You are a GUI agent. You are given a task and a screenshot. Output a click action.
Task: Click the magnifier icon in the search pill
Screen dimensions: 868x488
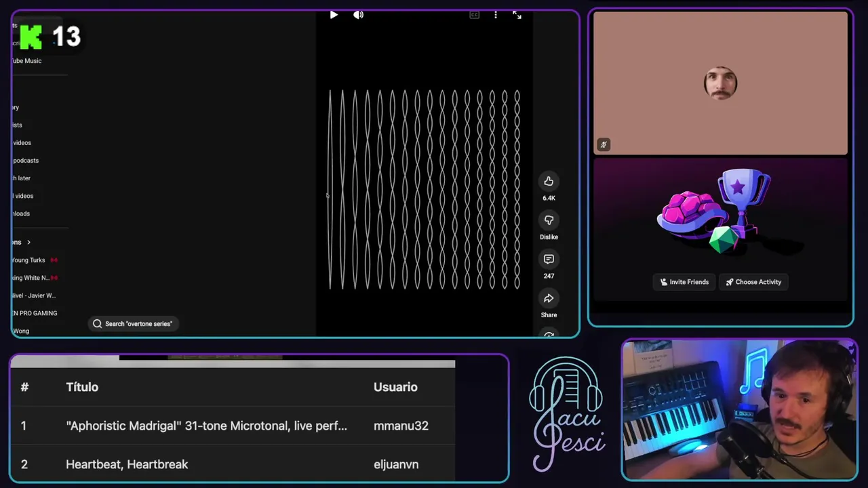[x=98, y=324]
